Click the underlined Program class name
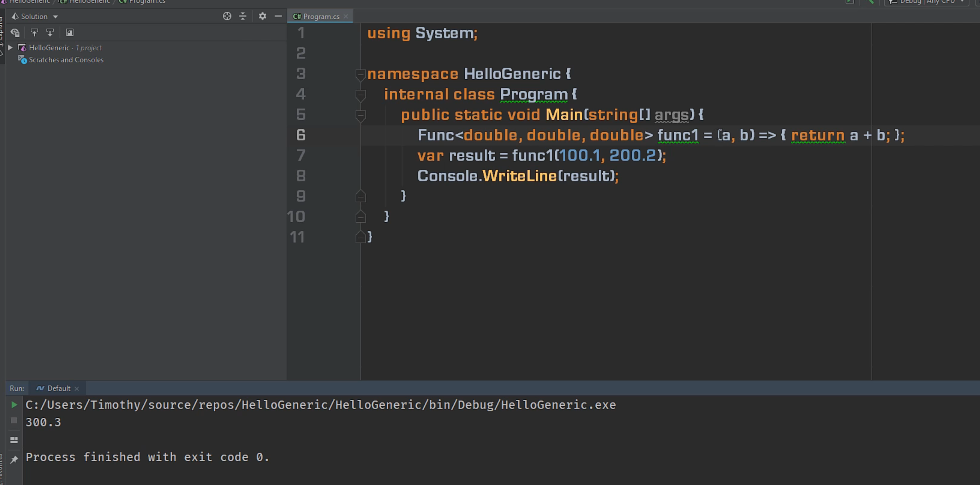980x485 pixels. [x=534, y=95]
